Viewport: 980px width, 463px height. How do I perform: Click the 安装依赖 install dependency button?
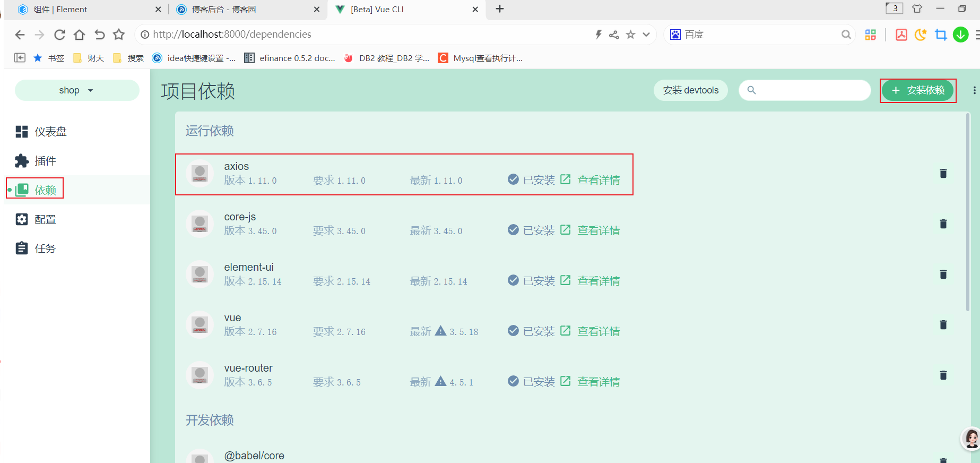pyautogui.click(x=918, y=90)
